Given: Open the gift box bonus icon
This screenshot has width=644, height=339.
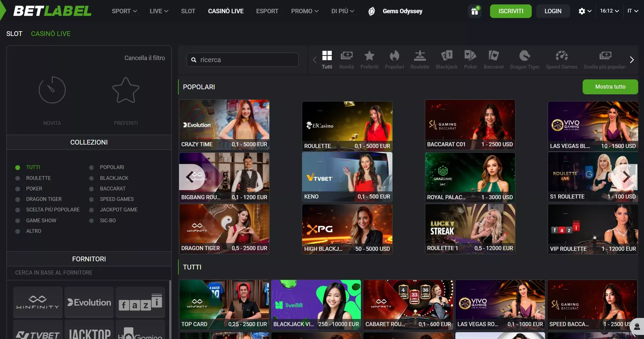Looking at the screenshot, I should tap(474, 11).
